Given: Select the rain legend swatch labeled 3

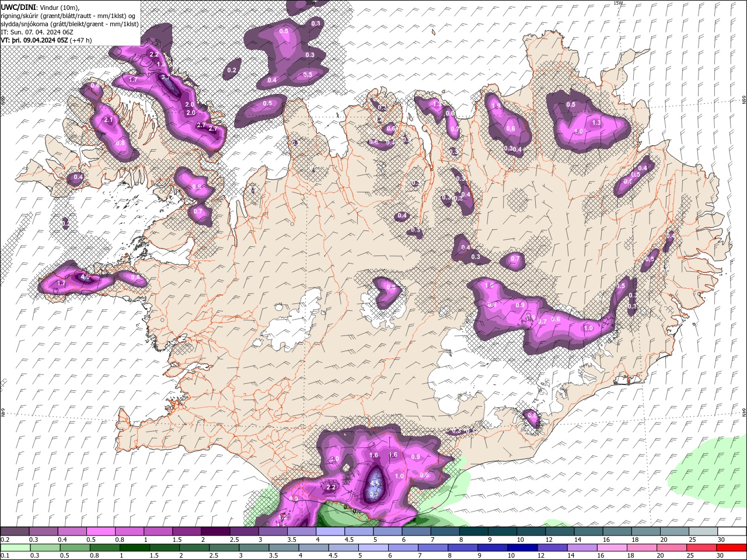Looking at the screenshot, I should (254, 548).
